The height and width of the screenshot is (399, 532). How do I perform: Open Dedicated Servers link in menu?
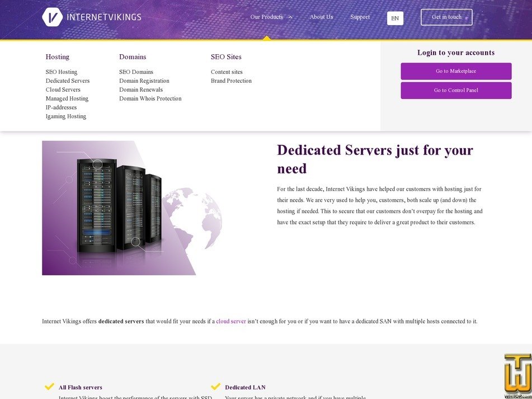68,81
